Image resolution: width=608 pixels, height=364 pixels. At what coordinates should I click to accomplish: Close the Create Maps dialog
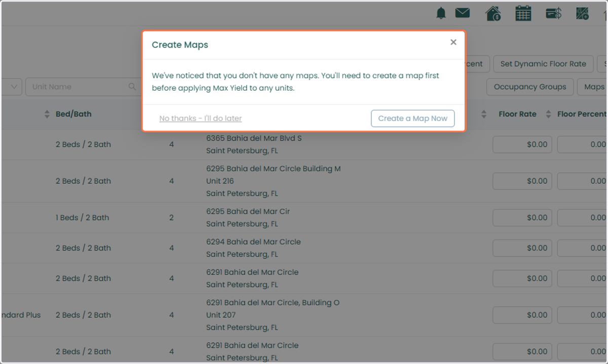(453, 43)
